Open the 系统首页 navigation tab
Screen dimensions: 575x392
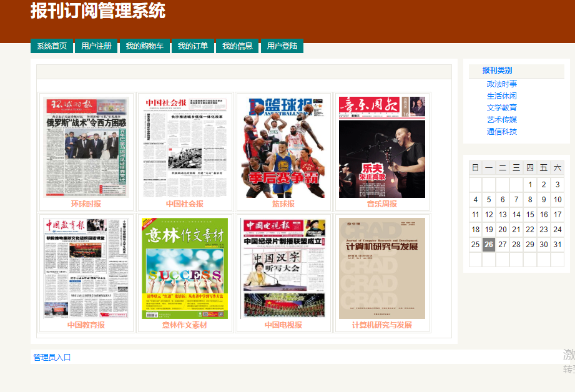click(52, 46)
